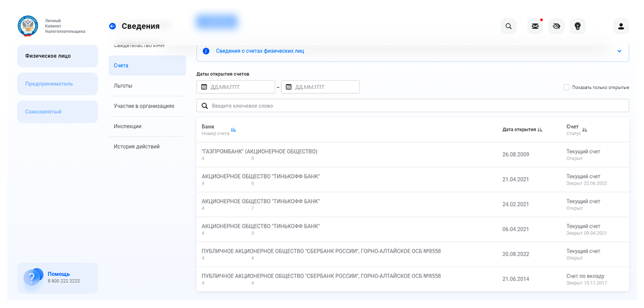Viewport: 644px width, 308px height.
Task: Open search with the magnifier icon in header
Action: (509, 26)
